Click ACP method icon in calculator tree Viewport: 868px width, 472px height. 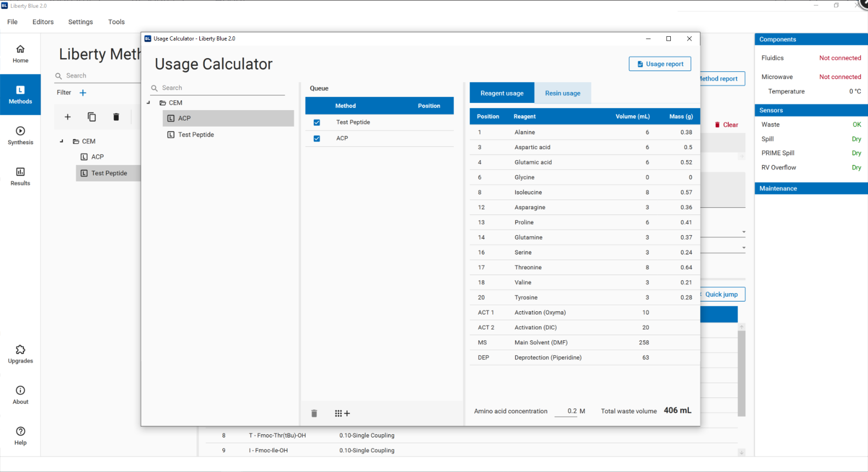pyautogui.click(x=171, y=118)
